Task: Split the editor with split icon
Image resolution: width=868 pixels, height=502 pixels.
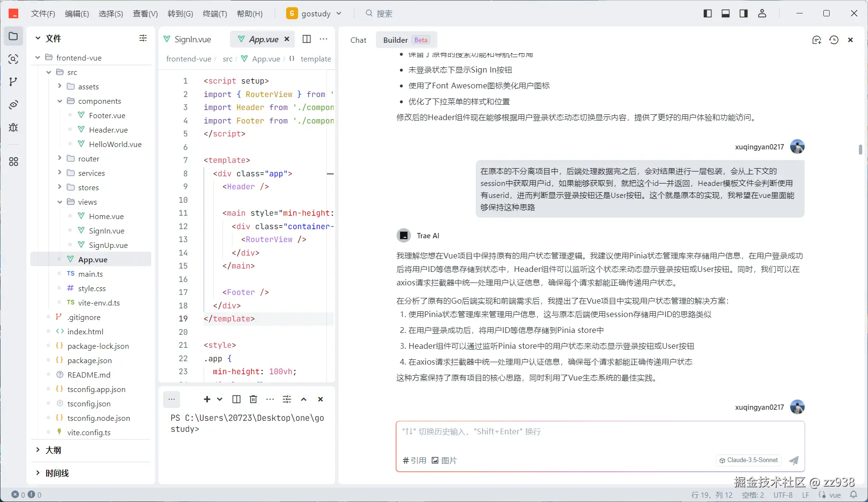Action: pyautogui.click(x=307, y=39)
